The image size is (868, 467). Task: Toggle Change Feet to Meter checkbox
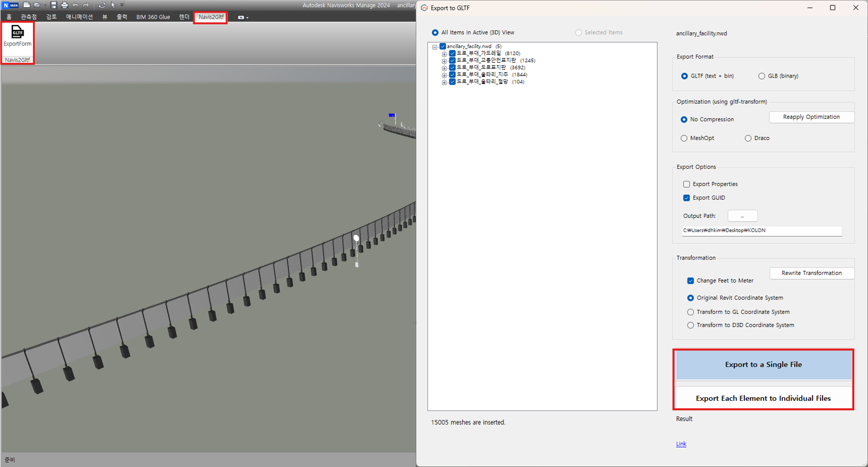click(x=690, y=281)
